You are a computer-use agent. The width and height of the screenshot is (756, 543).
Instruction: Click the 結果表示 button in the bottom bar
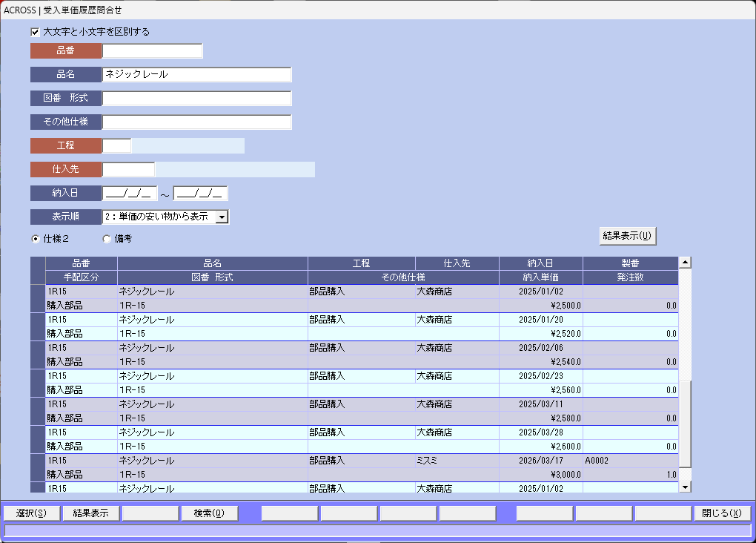pos(90,513)
